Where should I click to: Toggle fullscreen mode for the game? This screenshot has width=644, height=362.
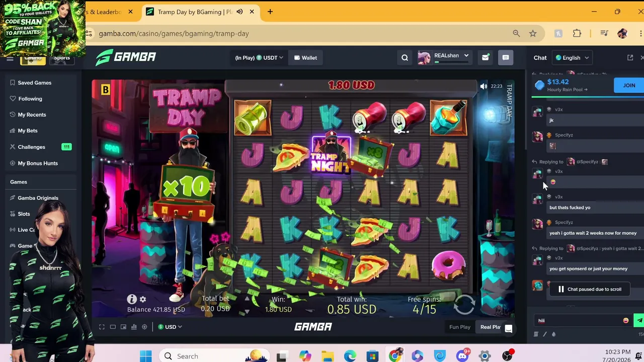[102, 327]
